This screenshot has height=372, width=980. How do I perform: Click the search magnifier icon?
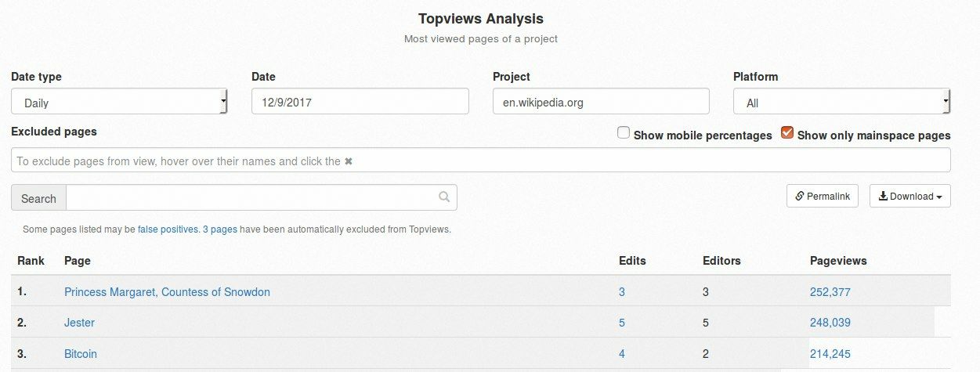pyautogui.click(x=444, y=197)
